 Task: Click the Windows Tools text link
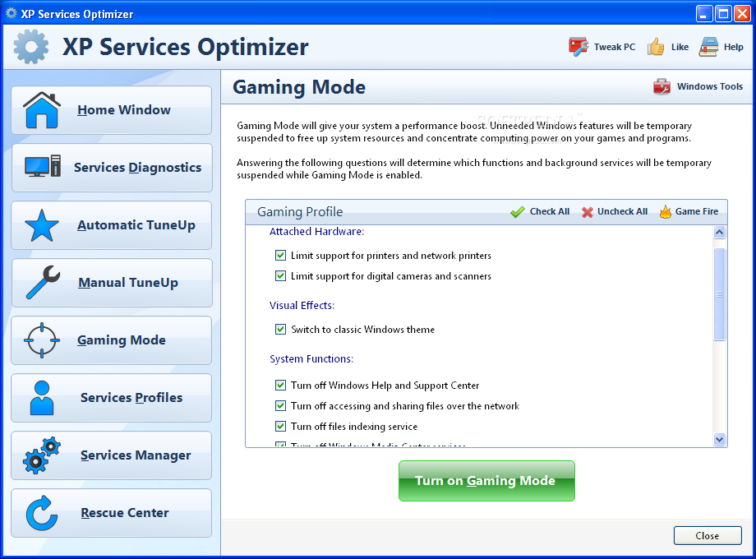(x=710, y=86)
